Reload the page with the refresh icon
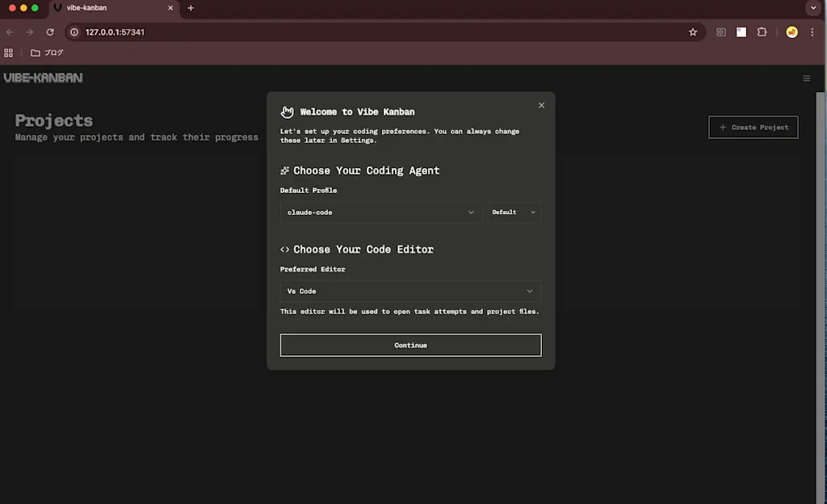This screenshot has height=504, width=827. click(x=50, y=32)
